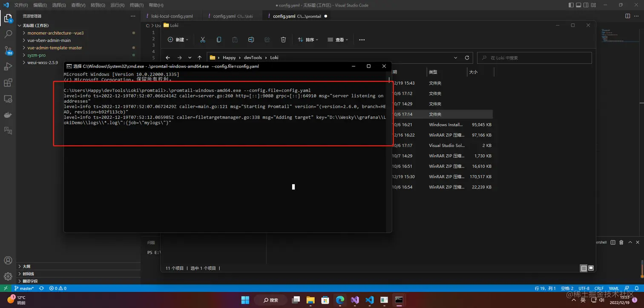Click the kill terminal trash icon

click(x=621, y=242)
